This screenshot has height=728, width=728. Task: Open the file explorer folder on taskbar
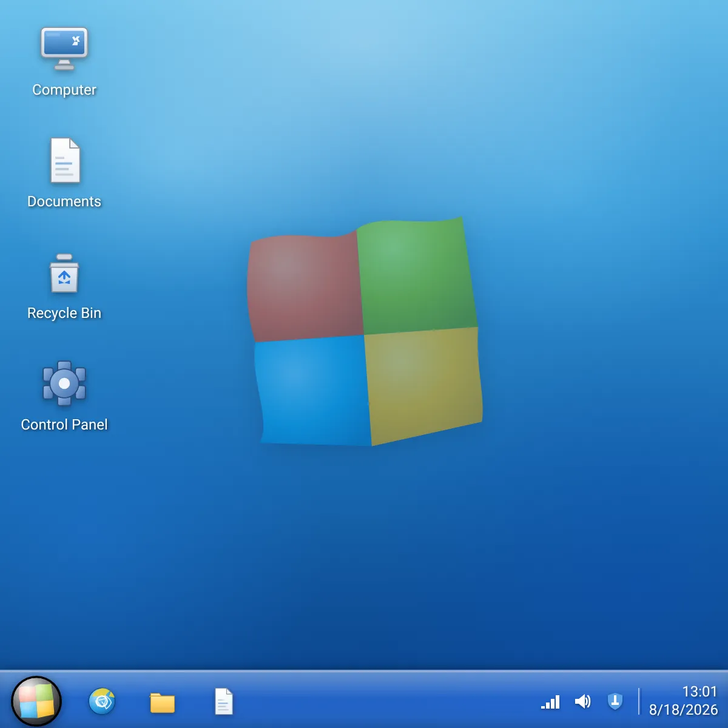[163, 703]
